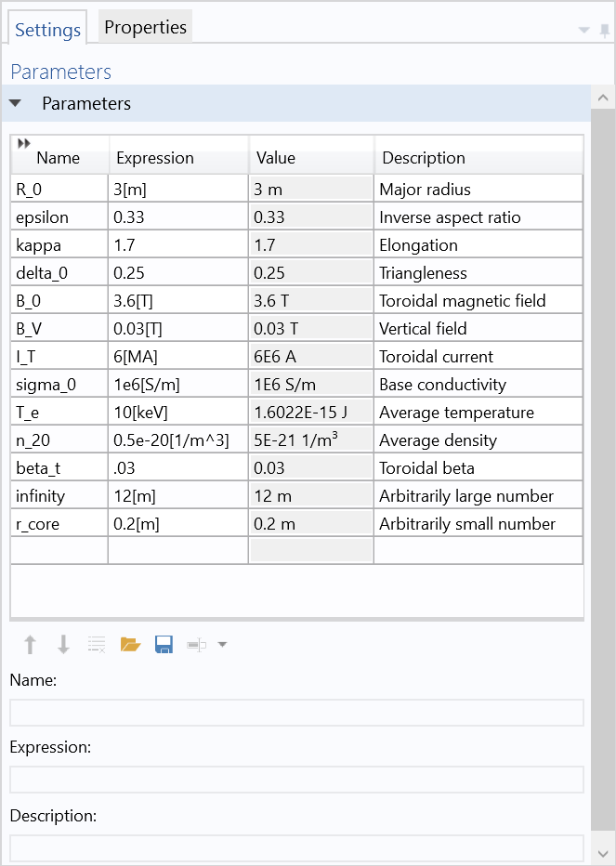Open the Load from File folder icon
Image resolution: width=616 pixels, height=866 pixels.
coord(130,644)
